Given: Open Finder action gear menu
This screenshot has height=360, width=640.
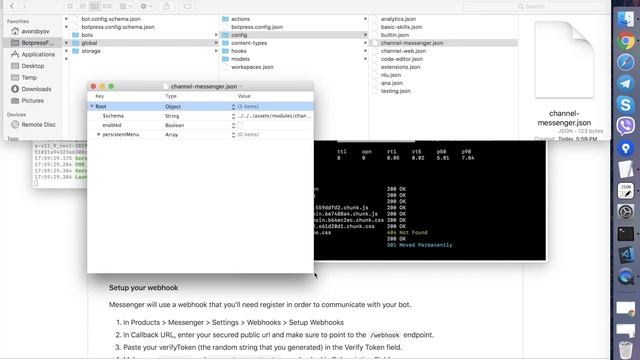Looking at the screenshot, I should [x=146, y=6].
